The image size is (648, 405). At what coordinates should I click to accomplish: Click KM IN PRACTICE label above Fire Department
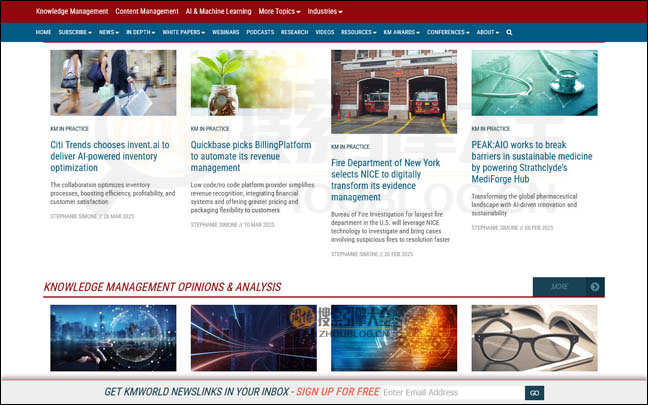[x=350, y=146]
